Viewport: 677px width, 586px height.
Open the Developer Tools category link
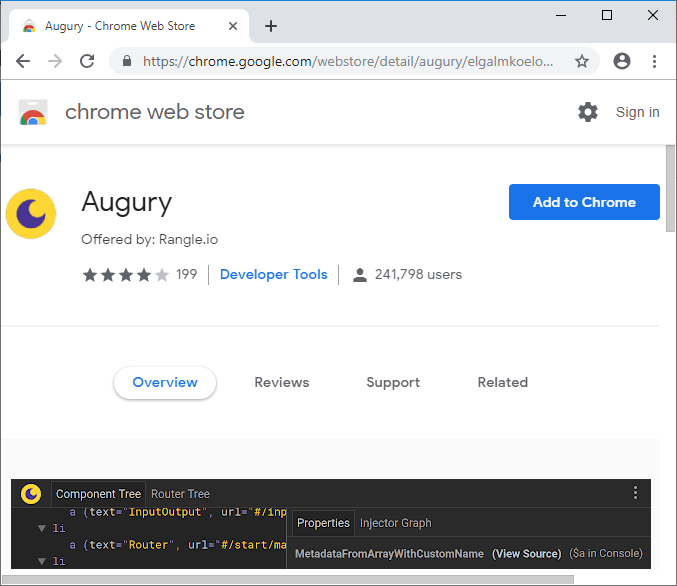pyautogui.click(x=274, y=275)
